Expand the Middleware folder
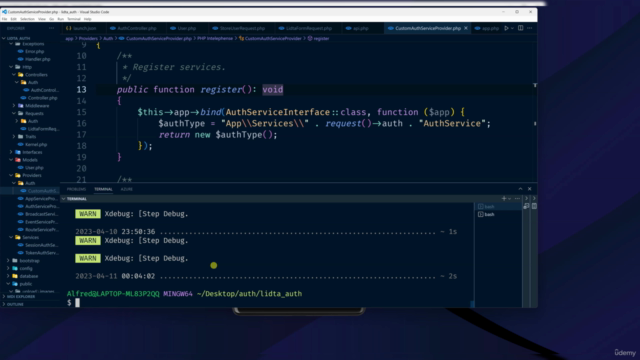The height and width of the screenshot is (360, 640). pos(14,106)
